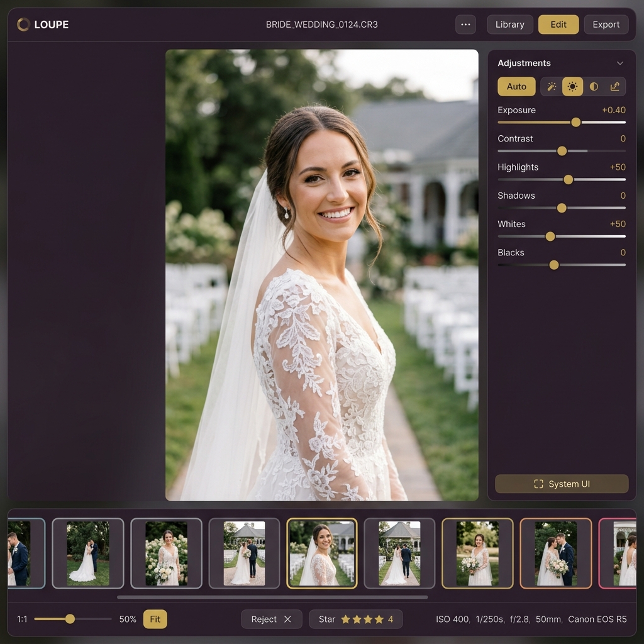Screen dimensions: 644x644
Task: Select the selected bride veil portrait thumbnail
Action: click(x=322, y=553)
